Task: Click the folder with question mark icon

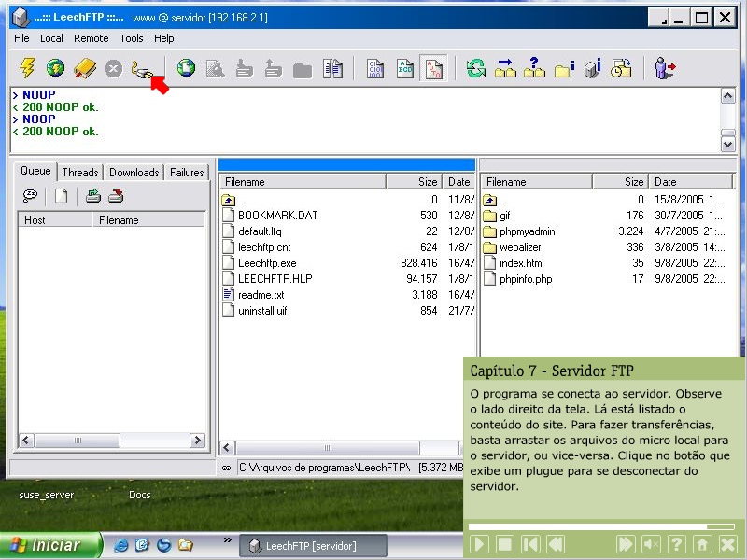Action: coord(534,68)
